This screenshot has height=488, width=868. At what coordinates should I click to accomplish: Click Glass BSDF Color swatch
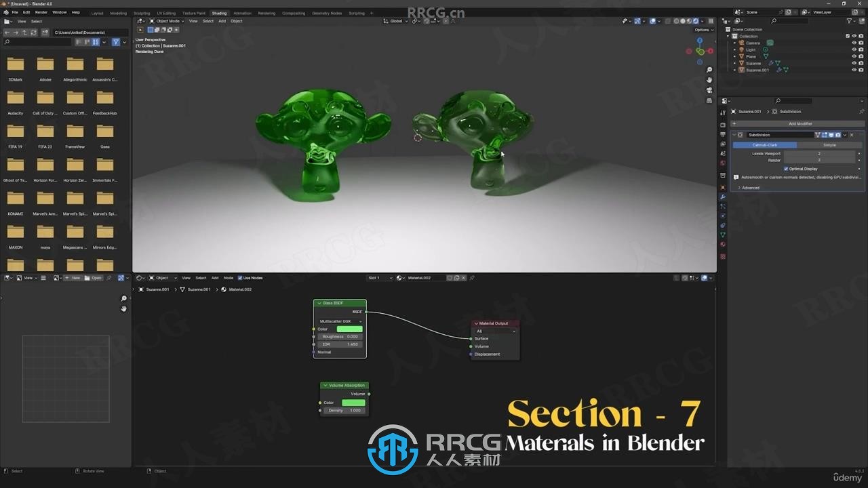point(349,329)
